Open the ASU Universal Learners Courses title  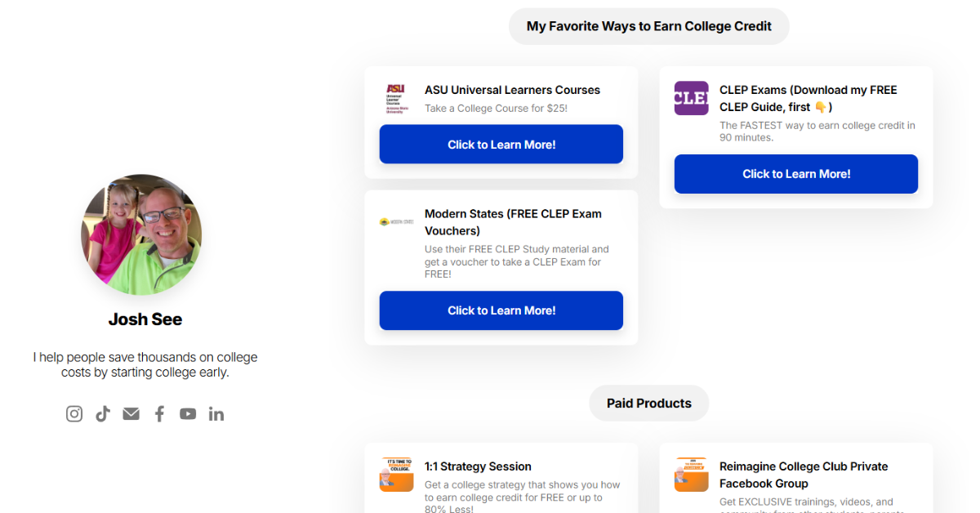512,90
